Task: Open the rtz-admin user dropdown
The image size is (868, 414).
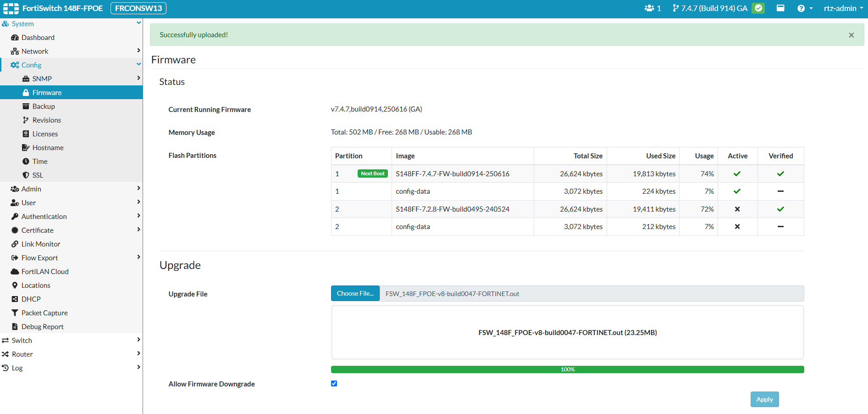Action: 843,8
